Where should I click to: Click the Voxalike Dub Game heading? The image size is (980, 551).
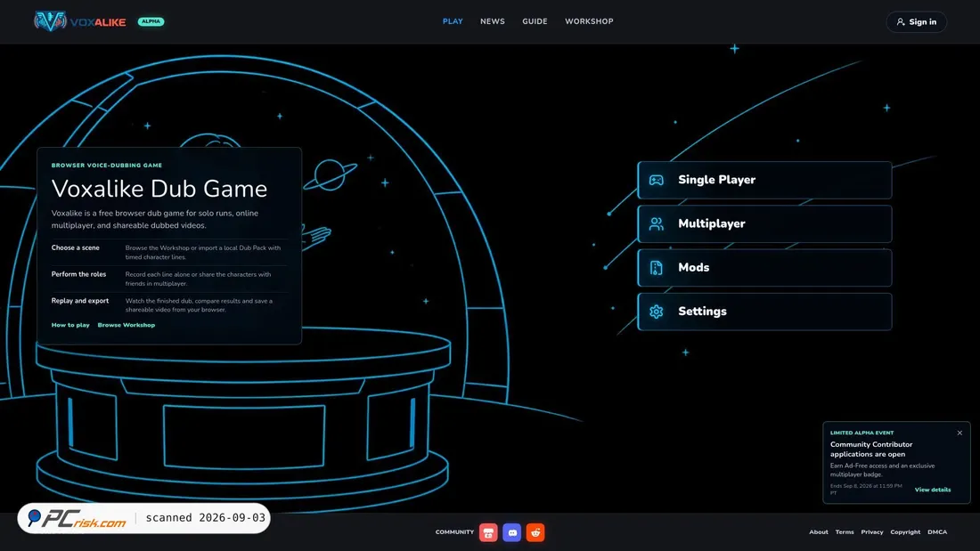click(159, 189)
